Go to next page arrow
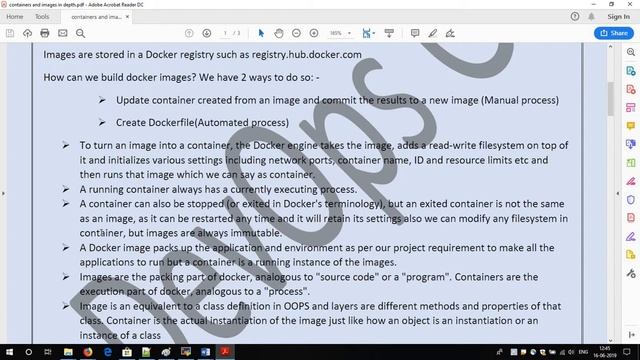 click(207, 33)
